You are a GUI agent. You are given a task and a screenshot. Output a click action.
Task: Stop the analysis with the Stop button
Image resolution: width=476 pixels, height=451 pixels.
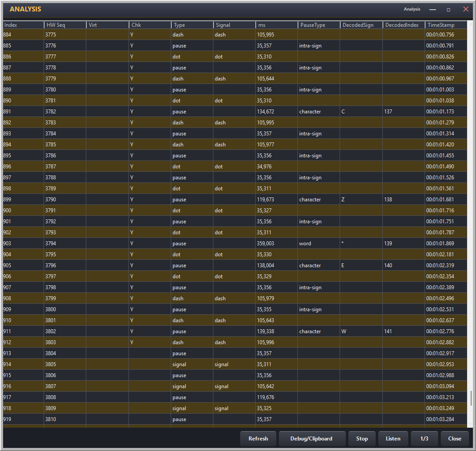[x=362, y=439]
